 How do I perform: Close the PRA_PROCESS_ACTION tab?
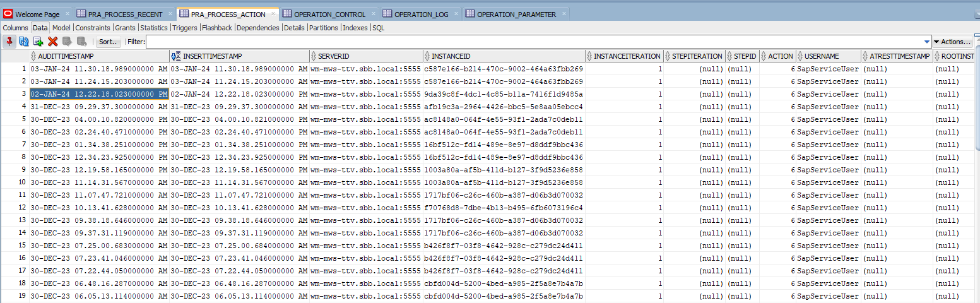pyautogui.click(x=273, y=14)
